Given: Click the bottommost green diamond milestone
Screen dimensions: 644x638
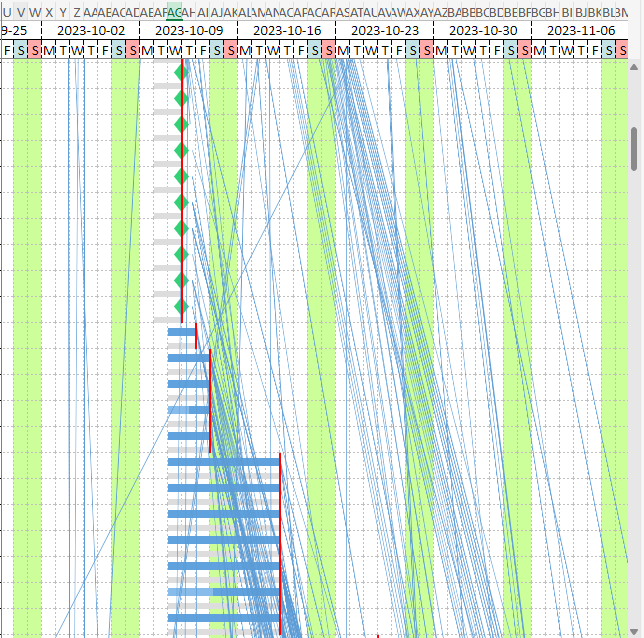Looking at the screenshot, I should 181,306.
